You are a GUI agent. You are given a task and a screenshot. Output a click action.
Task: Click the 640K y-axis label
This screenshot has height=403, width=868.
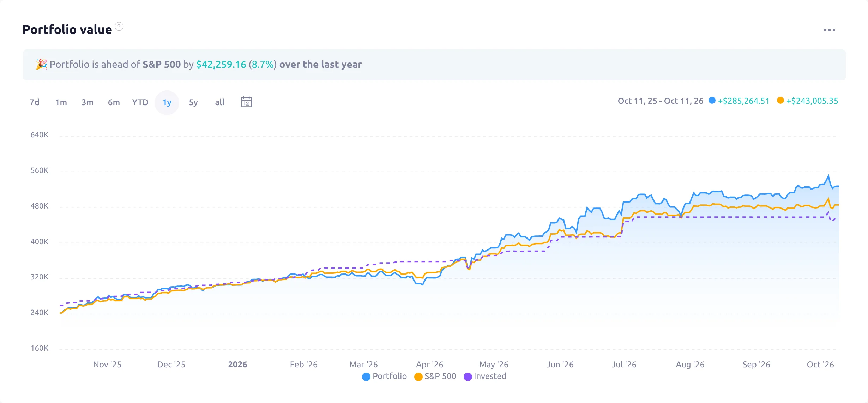(40, 135)
